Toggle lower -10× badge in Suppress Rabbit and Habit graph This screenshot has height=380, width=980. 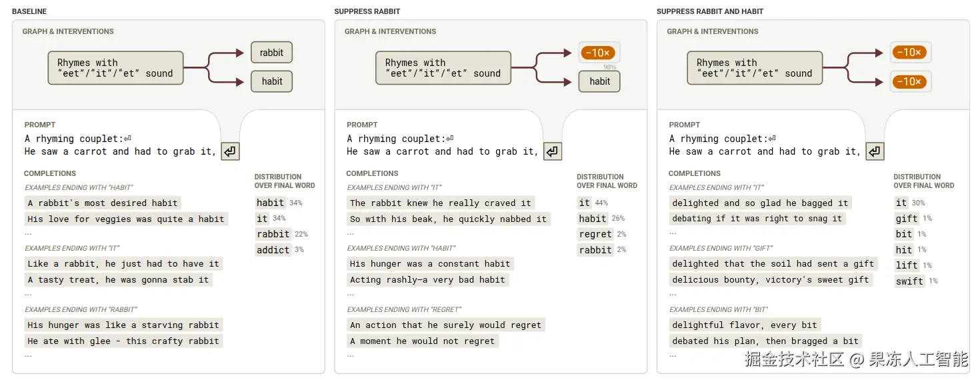[910, 81]
